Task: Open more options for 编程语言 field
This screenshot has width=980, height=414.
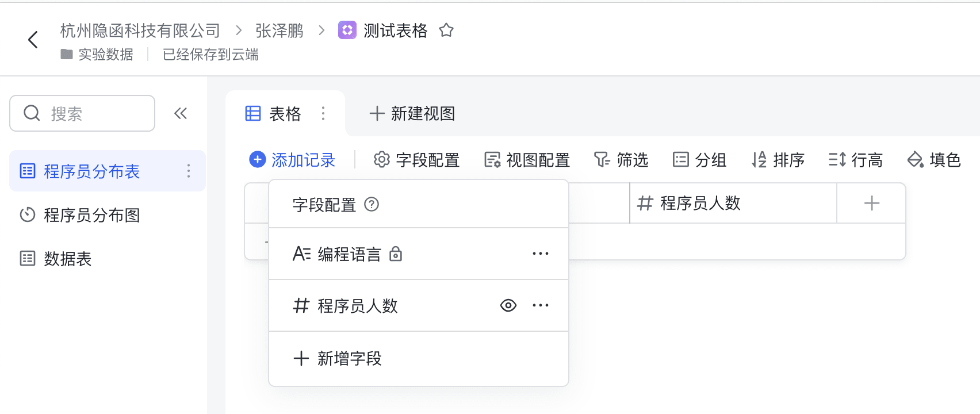Action: click(540, 254)
